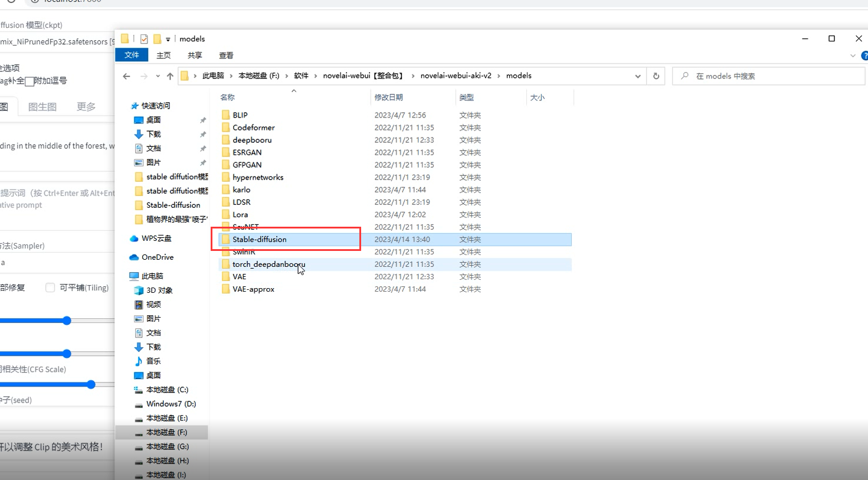This screenshot has height=480, width=868.
Task: Select the deepbooru folder
Action: 252,140
